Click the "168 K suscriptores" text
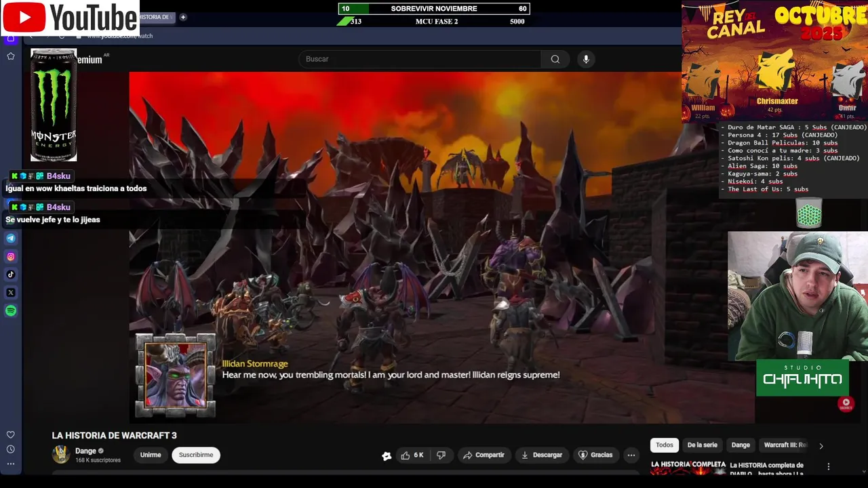The width and height of the screenshot is (868, 488). (98, 460)
